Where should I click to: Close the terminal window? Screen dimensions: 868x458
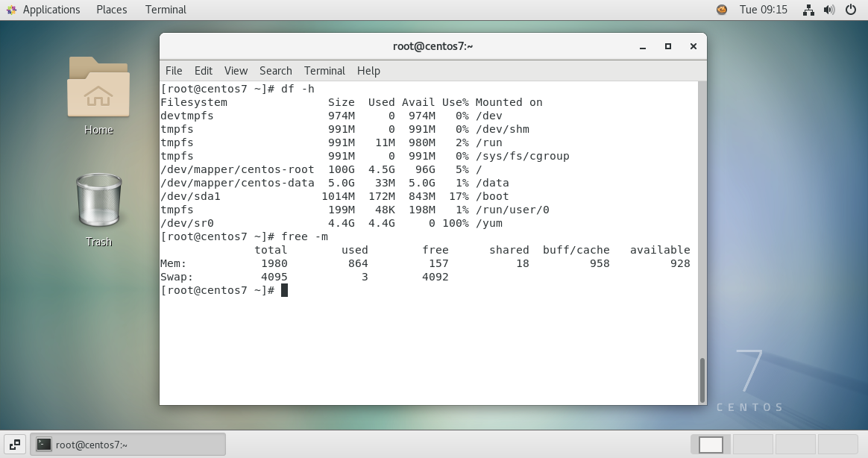tap(693, 46)
